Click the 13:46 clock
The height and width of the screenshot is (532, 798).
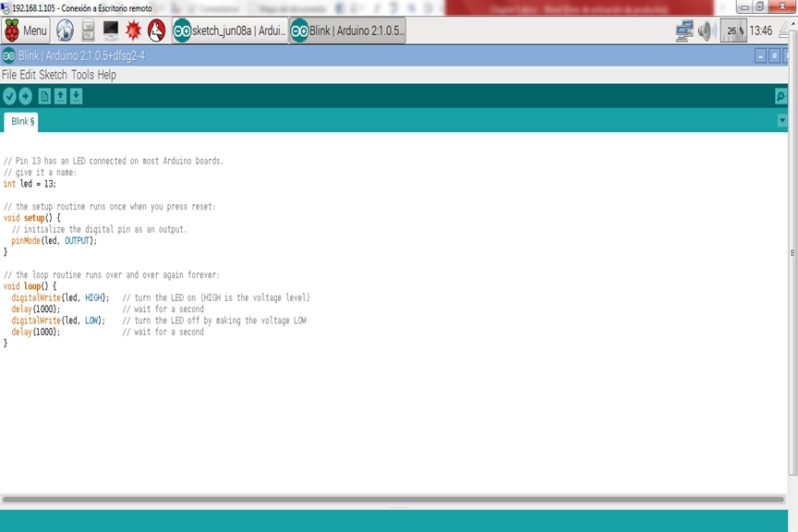tap(761, 30)
